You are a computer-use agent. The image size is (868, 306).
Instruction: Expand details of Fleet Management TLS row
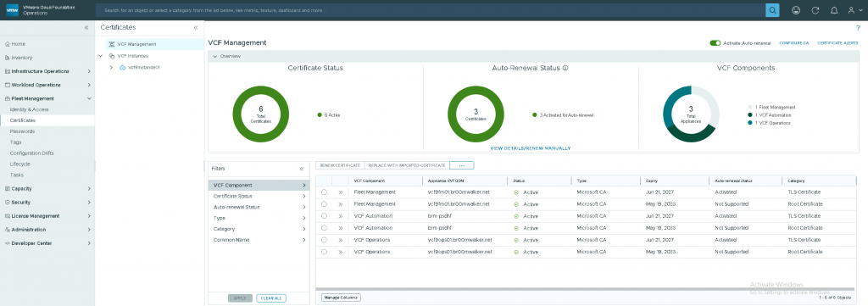pyautogui.click(x=341, y=192)
